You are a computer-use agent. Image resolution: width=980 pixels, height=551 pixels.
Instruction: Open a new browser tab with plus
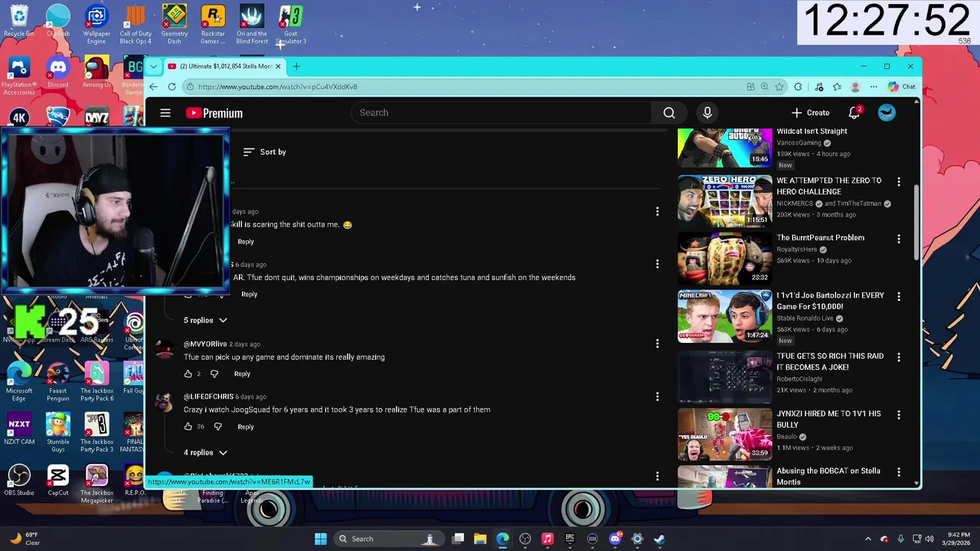tap(296, 67)
